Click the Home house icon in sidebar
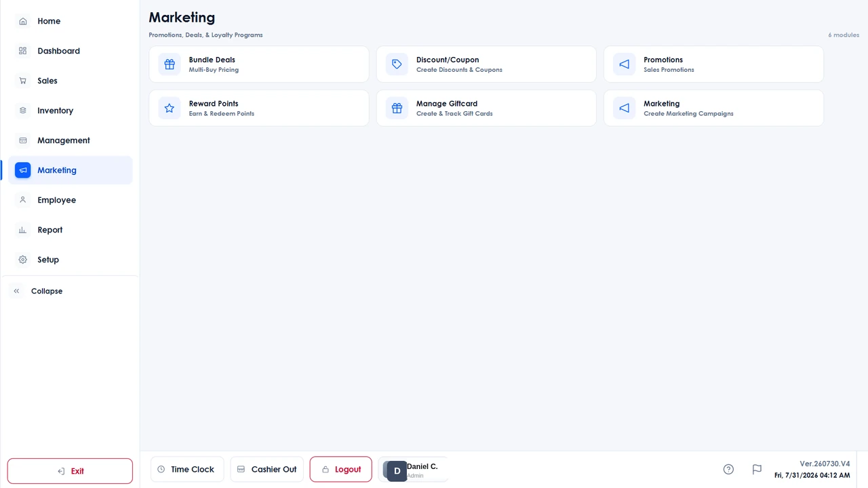Image resolution: width=868 pixels, height=488 pixels. pyautogui.click(x=23, y=21)
